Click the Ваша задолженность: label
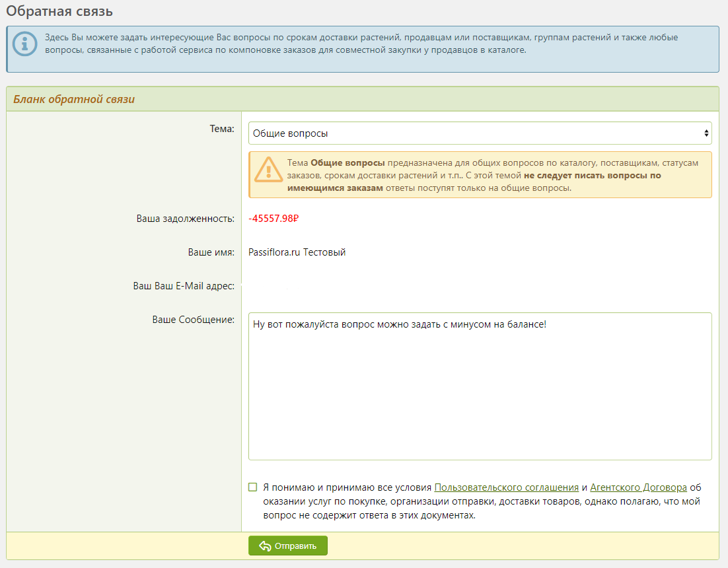Image resolution: width=728 pixels, height=568 pixels. [x=186, y=219]
